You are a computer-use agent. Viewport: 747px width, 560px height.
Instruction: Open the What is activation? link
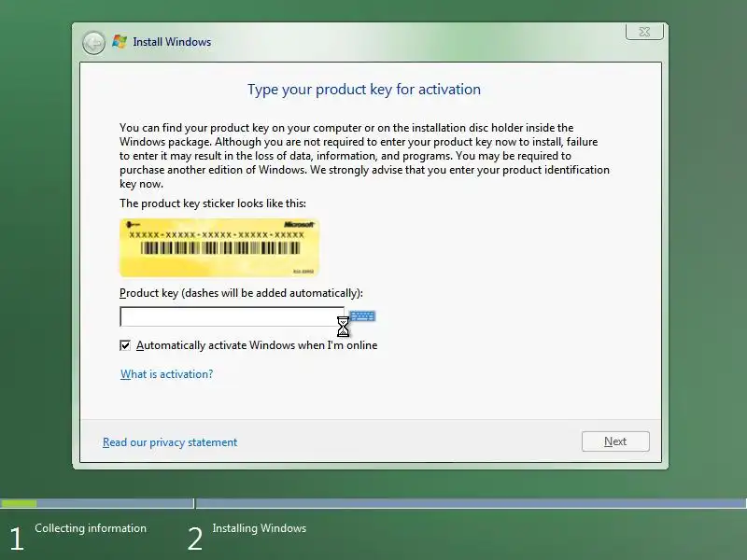(167, 374)
